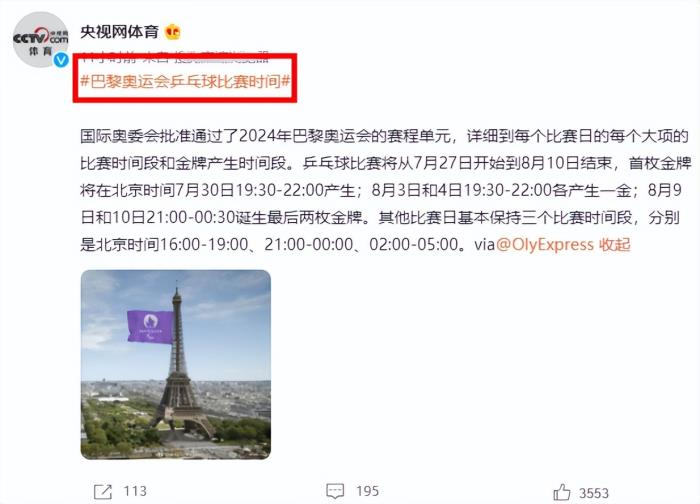Open comments via the speech bubble icon

pos(335,491)
